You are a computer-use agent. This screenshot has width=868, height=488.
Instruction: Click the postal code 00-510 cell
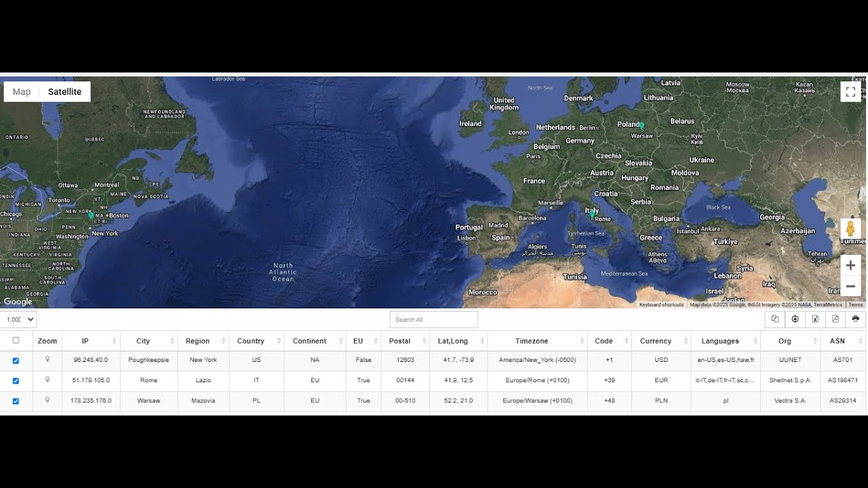[405, 401]
